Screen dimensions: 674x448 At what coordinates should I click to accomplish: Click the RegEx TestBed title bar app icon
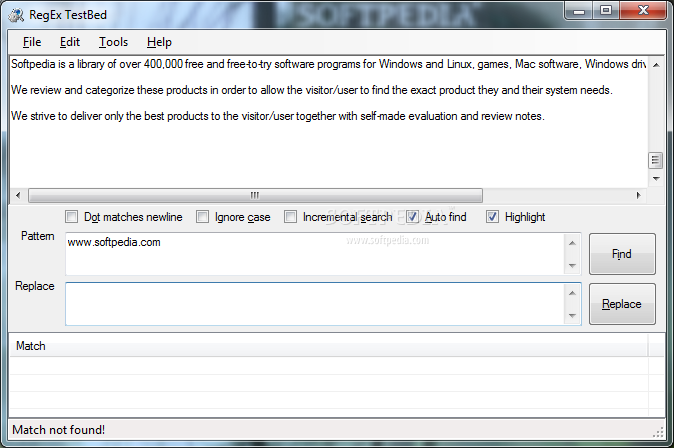click(16, 15)
